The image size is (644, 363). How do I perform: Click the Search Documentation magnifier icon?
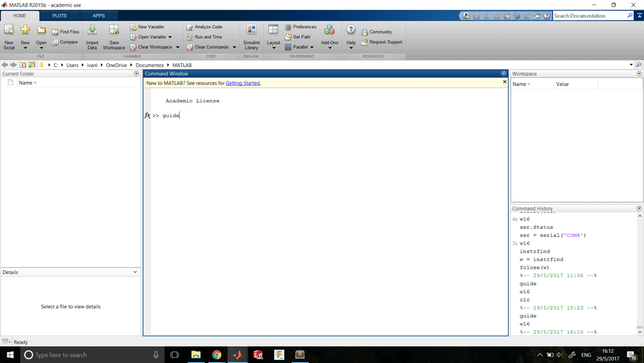click(x=630, y=15)
